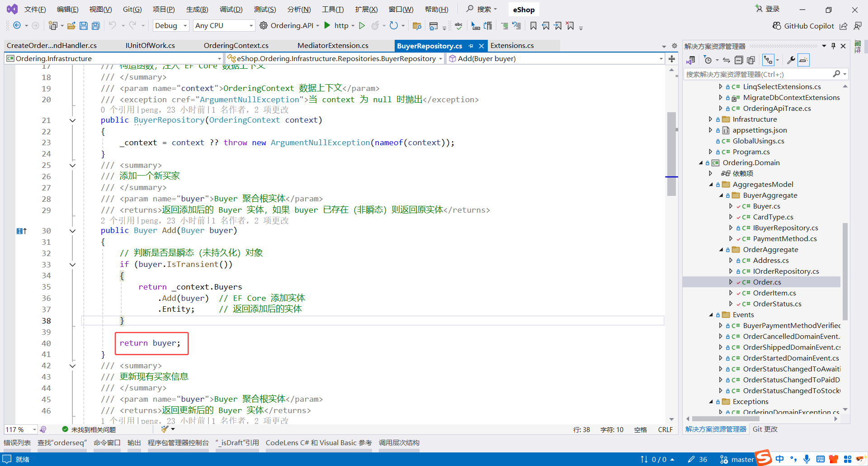Click the Save All icon in the toolbar
The height and width of the screenshot is (466, 868).
pyautogui.click(x=95, y=25)
